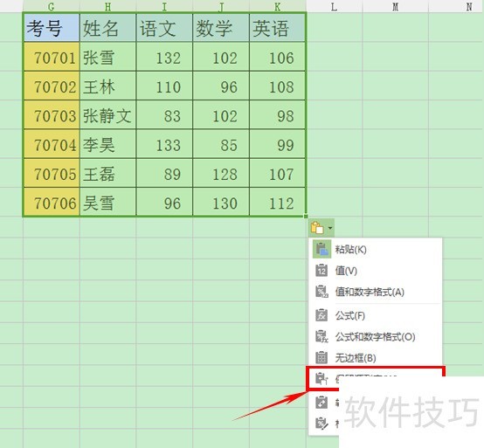Select 李昊's 语文 score 133
Screen dimensions: 484x448
[164, 144]
